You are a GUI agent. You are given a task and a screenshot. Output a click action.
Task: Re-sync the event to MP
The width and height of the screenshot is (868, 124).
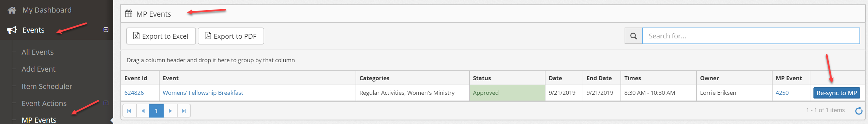click(836, 93)
